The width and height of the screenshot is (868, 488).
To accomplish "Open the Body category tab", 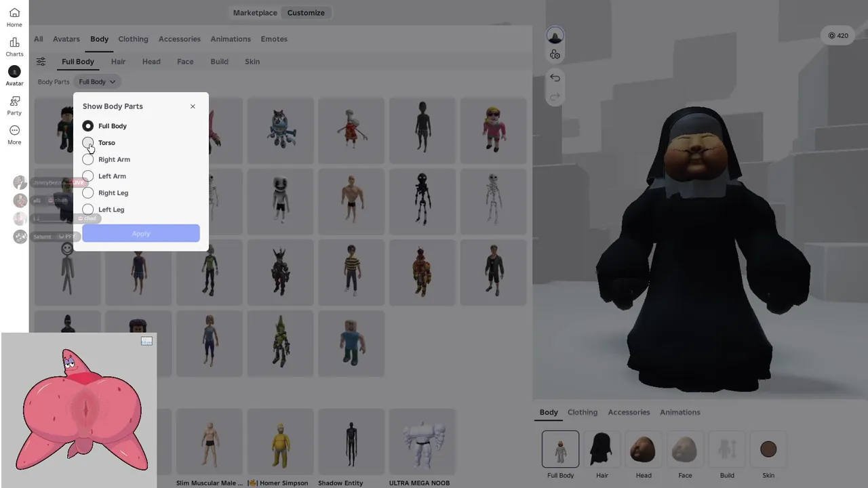I will (100, 39).
